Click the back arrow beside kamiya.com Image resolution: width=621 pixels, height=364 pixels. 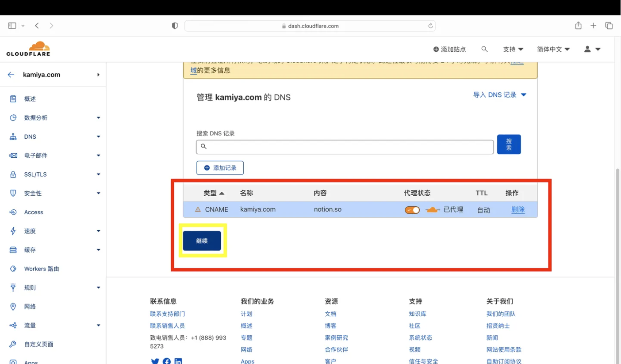point(11,75)
